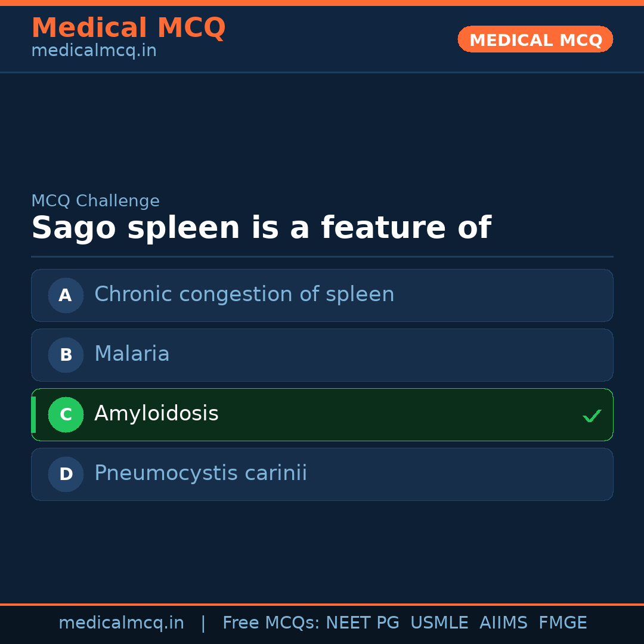Select the Malaria answer text
Viewport: 644px width, 644px height.
(132, 354)
